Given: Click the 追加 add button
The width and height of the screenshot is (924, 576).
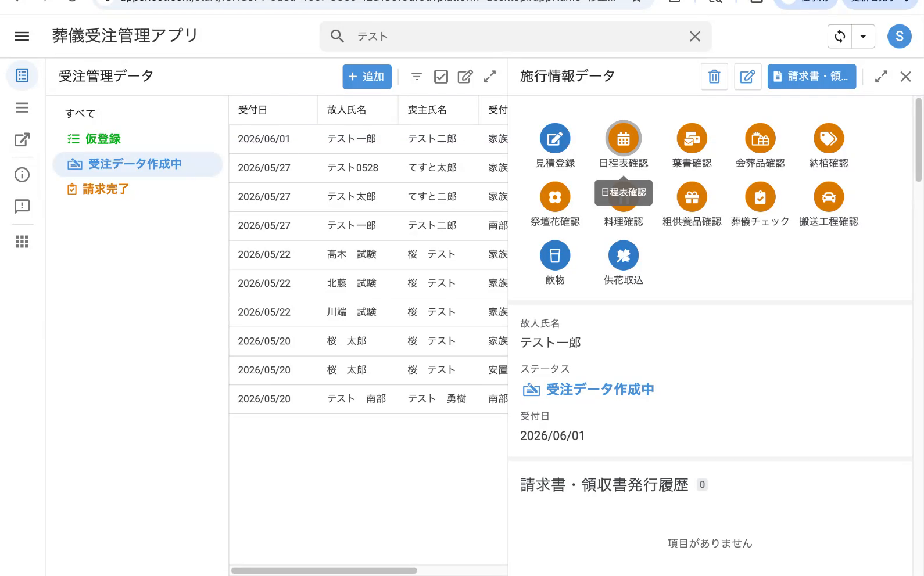Looking at the screenshot, I should (x=367, y=77).
